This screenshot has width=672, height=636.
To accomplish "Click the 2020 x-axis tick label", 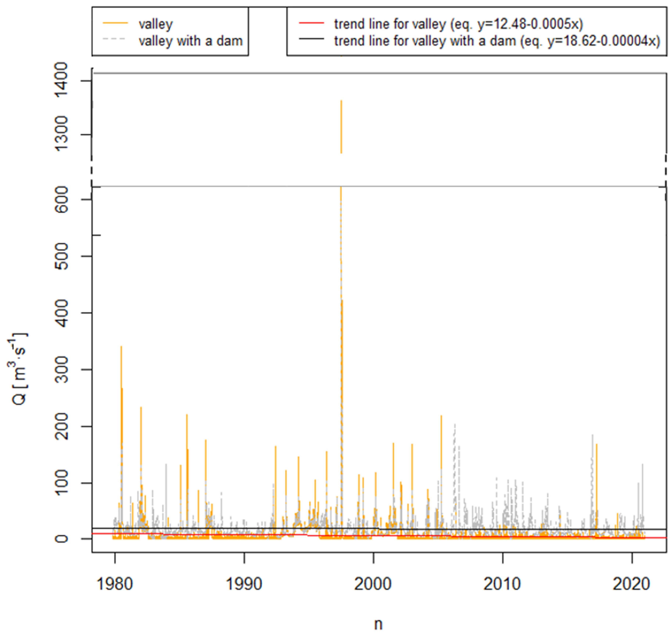I will tap(631, 584).
